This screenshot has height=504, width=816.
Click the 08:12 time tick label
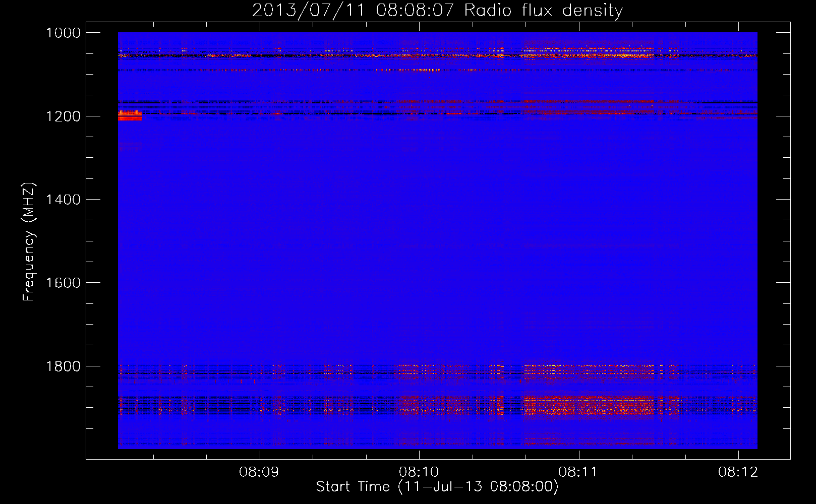(738, 472)
